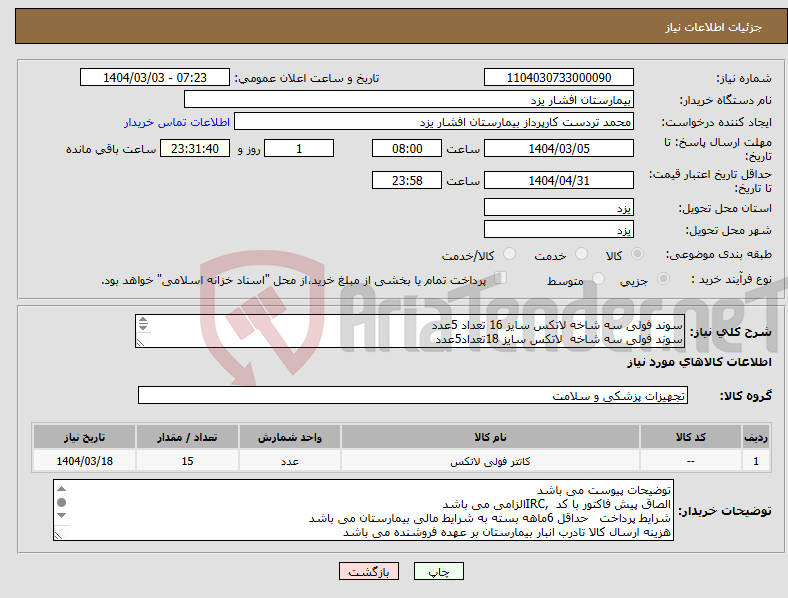The image size is (788, 598).
Task: Select the متوسط purchase type radio
Action: tap(599, 278)
